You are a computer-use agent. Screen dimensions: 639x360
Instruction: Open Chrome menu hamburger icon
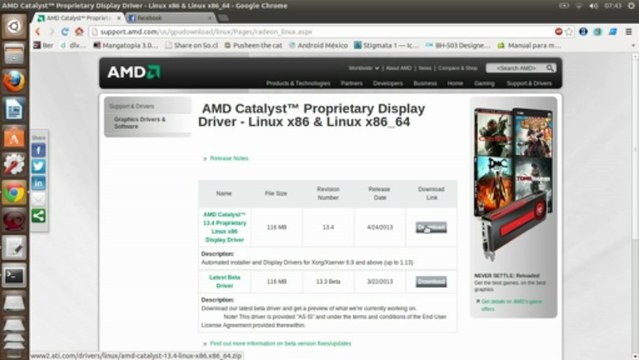[629, 31]
